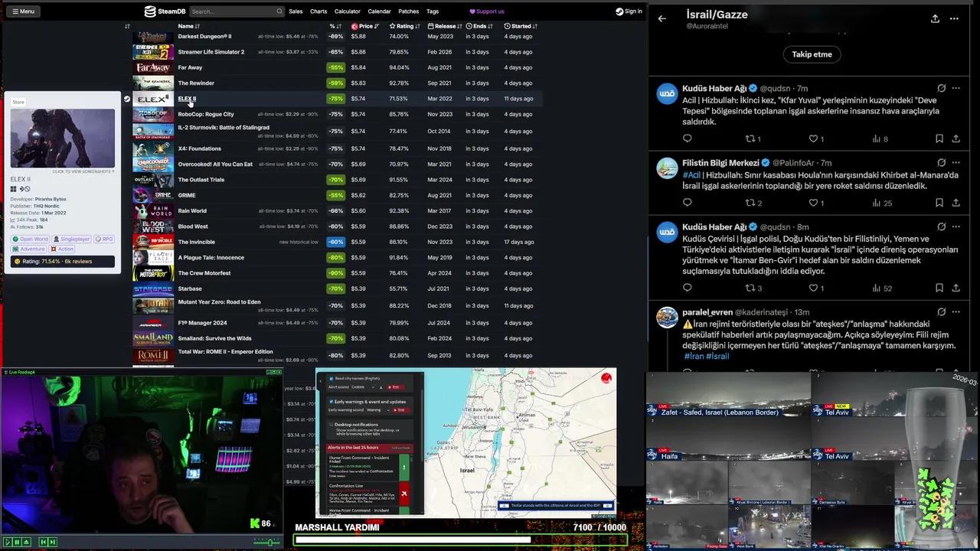Open ELEX II game link

[187, 99]
